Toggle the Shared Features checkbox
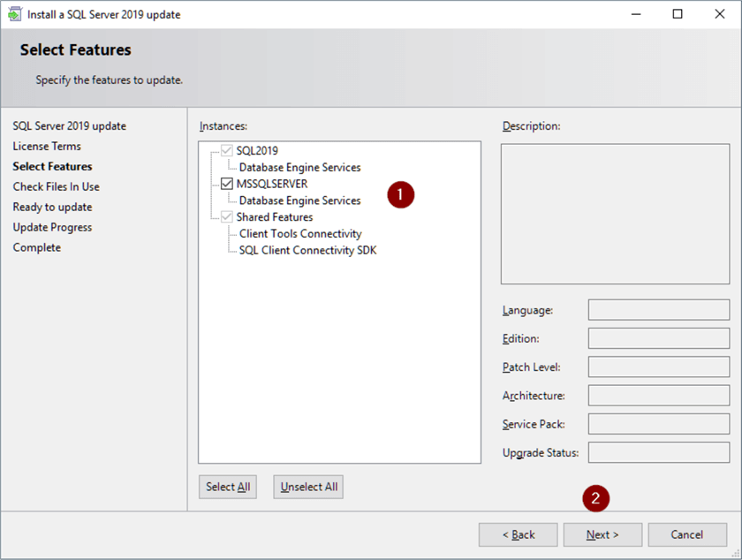Viewport: 742px width, 560px height. [x=227, y=217]
